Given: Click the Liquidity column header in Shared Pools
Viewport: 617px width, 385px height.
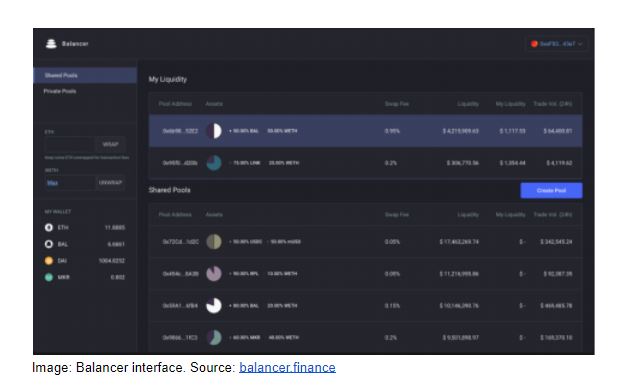Looking at the screenshot, I should 468,215.
